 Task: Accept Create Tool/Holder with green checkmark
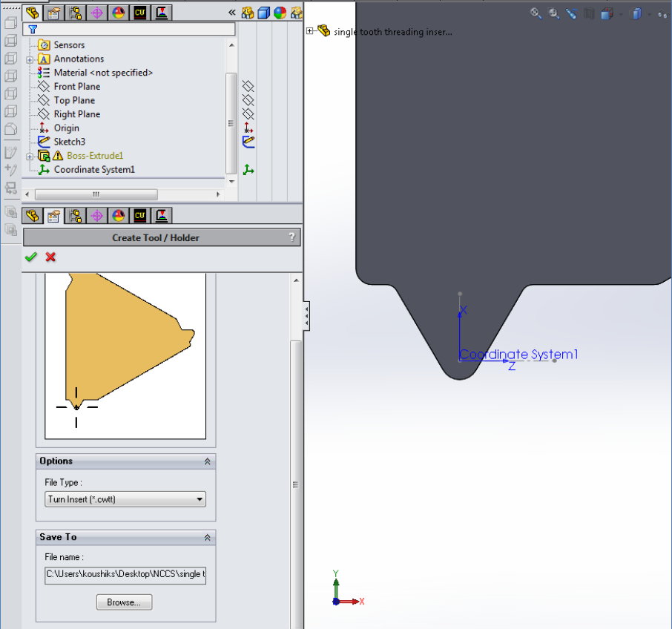tap(30, 257)
